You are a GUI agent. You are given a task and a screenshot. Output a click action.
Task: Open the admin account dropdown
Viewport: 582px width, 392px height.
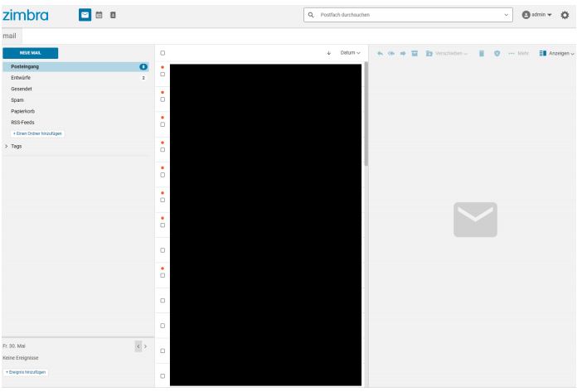coord(536,15)
